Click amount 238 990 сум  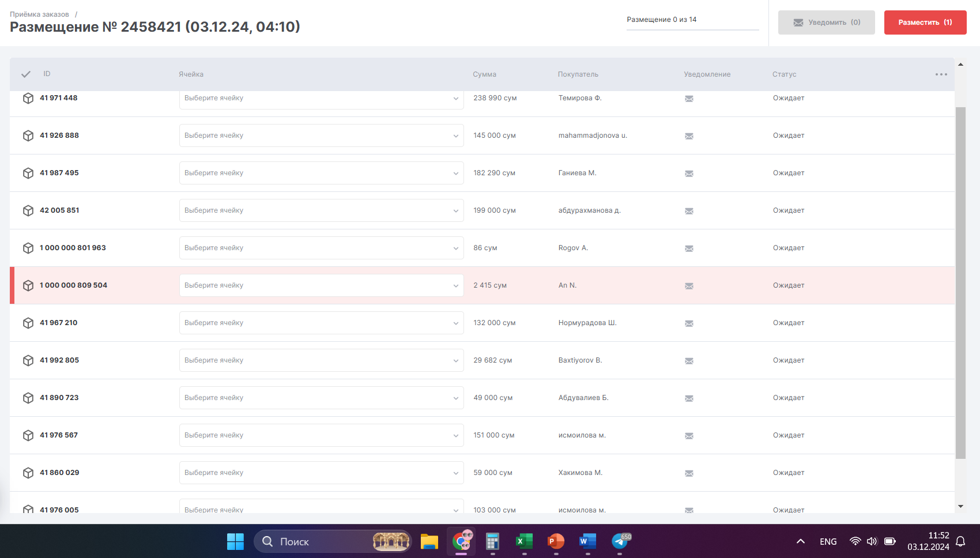[495, 98]
